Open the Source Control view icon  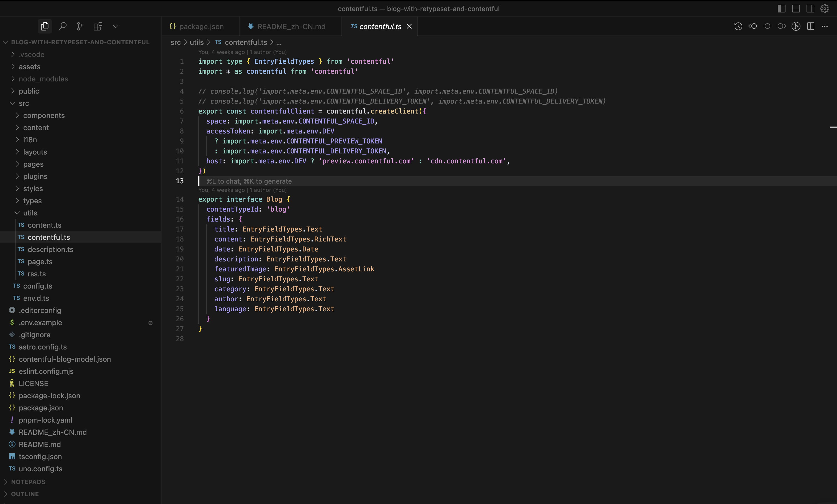80,27
